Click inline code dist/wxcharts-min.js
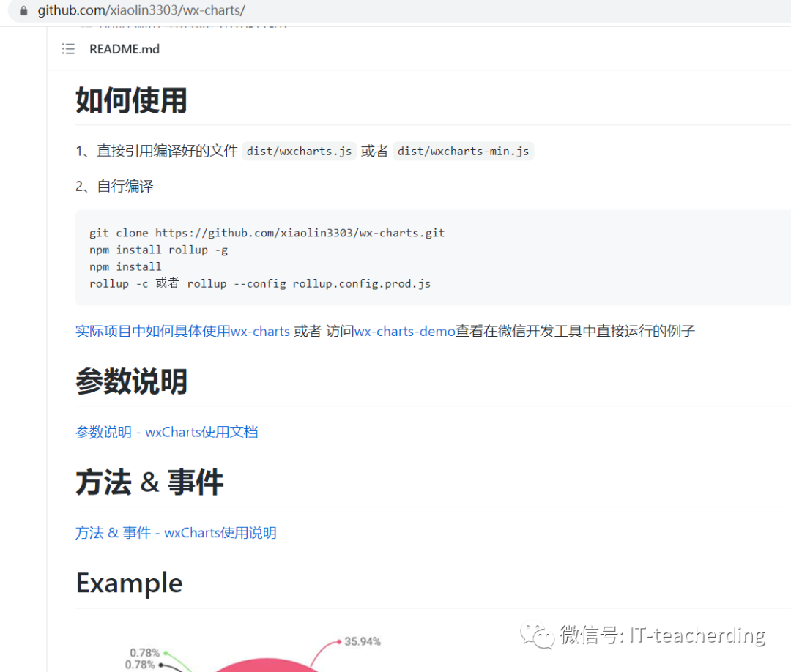 click(x=463, y=152)
